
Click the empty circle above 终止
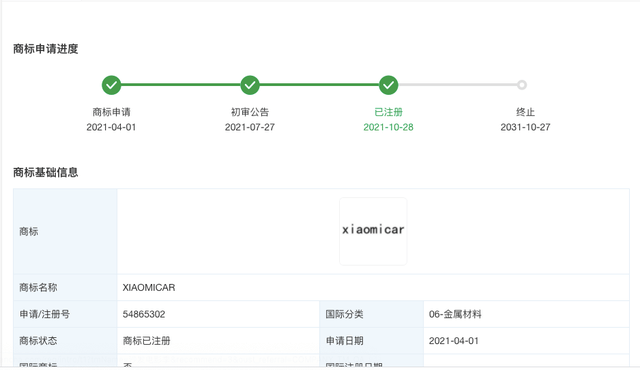pyautogui.click(x=522, y=85)
